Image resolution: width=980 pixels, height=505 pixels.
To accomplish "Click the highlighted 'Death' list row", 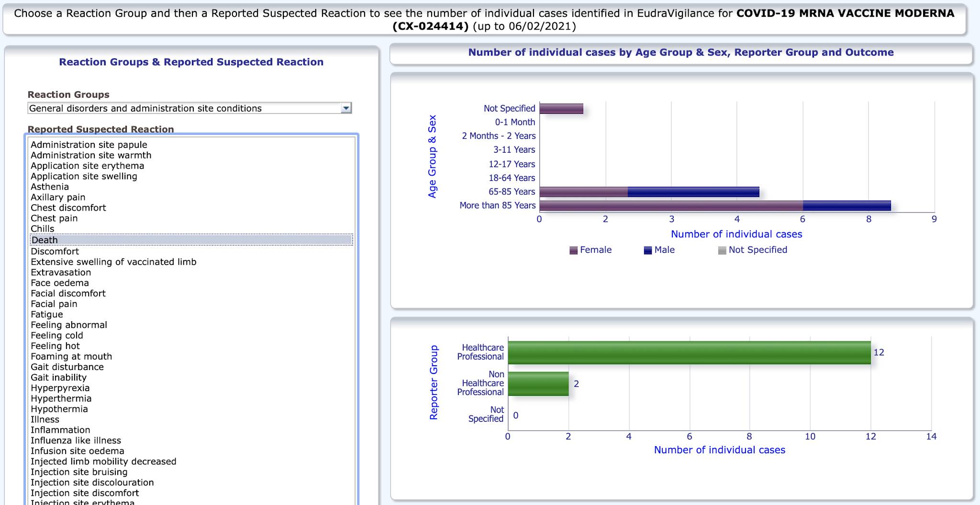I will click(191, 240).
